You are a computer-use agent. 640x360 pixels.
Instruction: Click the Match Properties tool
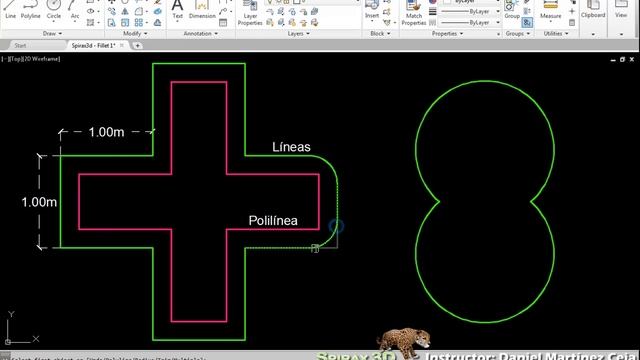pos(414,13)
